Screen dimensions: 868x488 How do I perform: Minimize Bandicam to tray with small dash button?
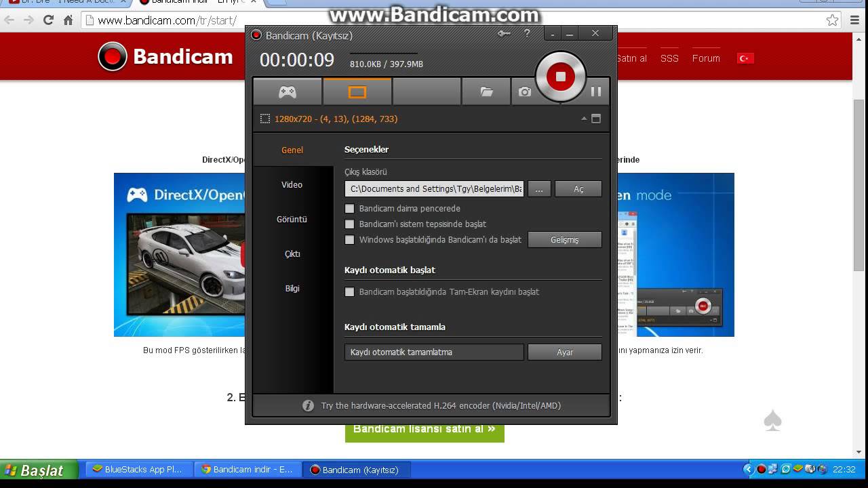pyautogui.click(x=554, y=34)
